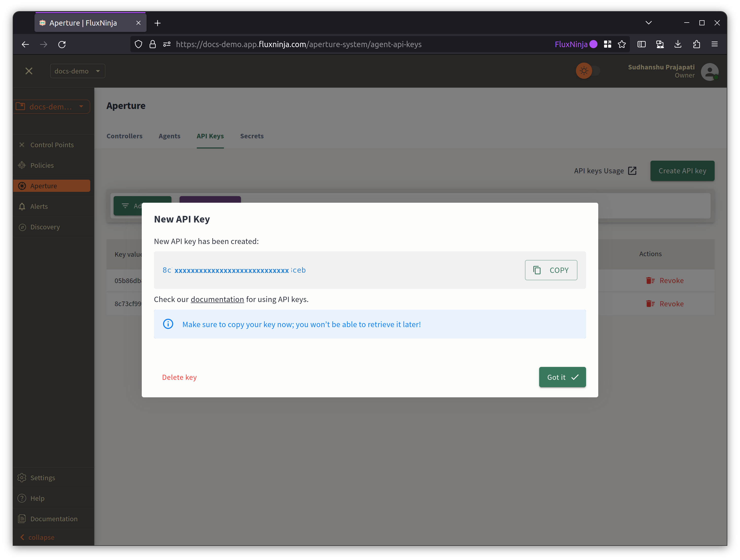Switch to the Controllers tab
Image resolution: width=740 pixels, height=560 pixels.
pyautogui.click(x=125, y=136)
